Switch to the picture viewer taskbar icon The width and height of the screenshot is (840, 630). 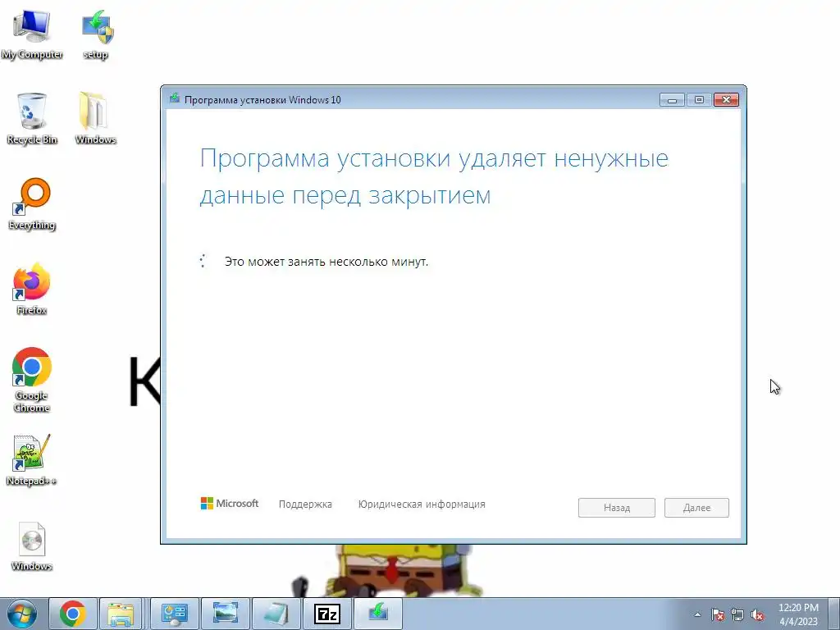click(x=225, y=614)
